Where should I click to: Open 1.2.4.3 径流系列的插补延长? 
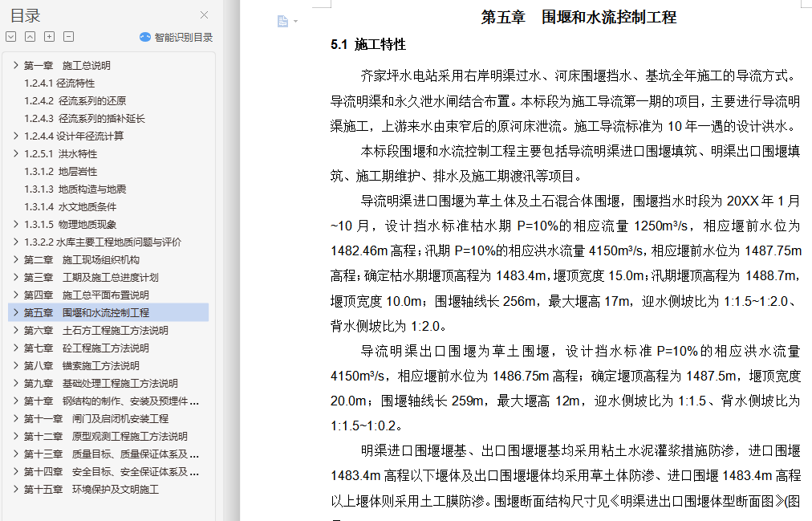[x=84, y=118]
